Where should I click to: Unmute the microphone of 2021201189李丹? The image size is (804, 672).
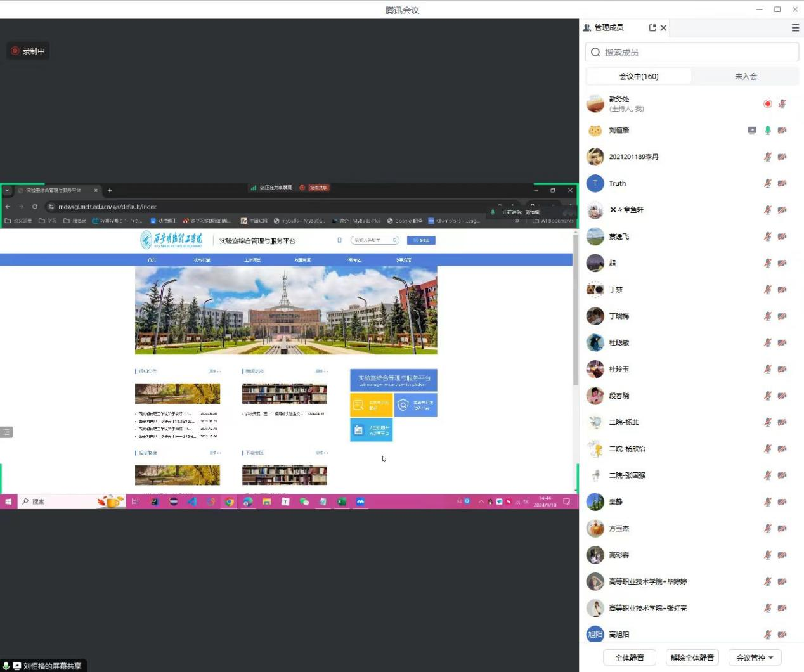767,157
